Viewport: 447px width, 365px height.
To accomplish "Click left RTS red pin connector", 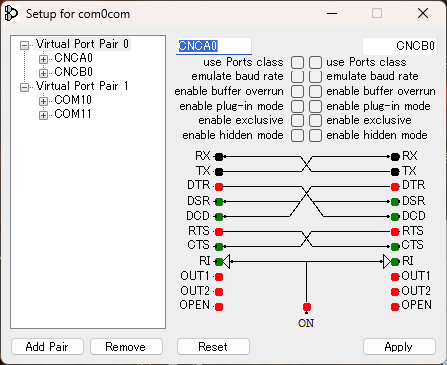I will point(219,231).
